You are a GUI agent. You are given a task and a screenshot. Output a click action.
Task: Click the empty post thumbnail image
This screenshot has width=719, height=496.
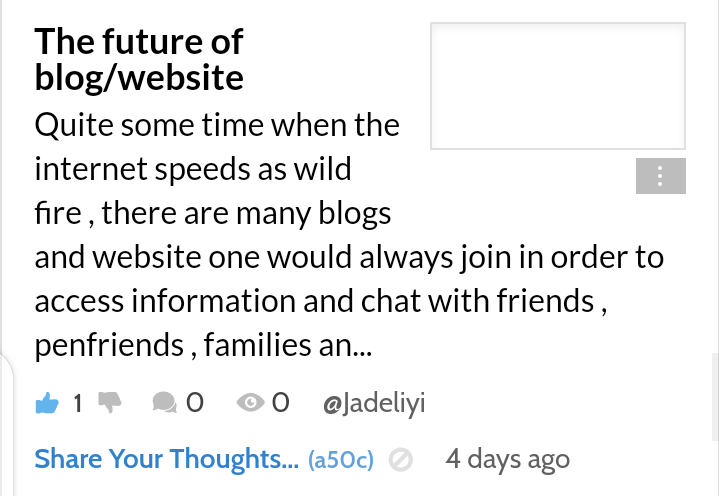point(558,86)
